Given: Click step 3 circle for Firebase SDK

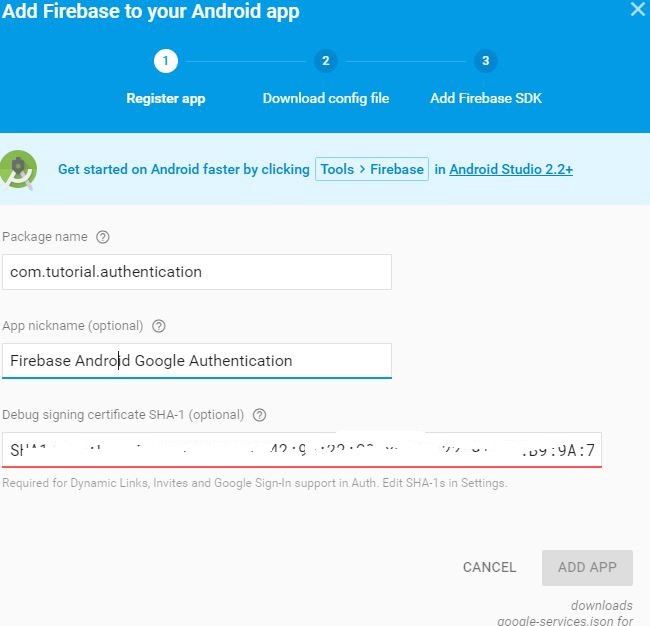Looking at the screenshot, I should coord(485,61).
